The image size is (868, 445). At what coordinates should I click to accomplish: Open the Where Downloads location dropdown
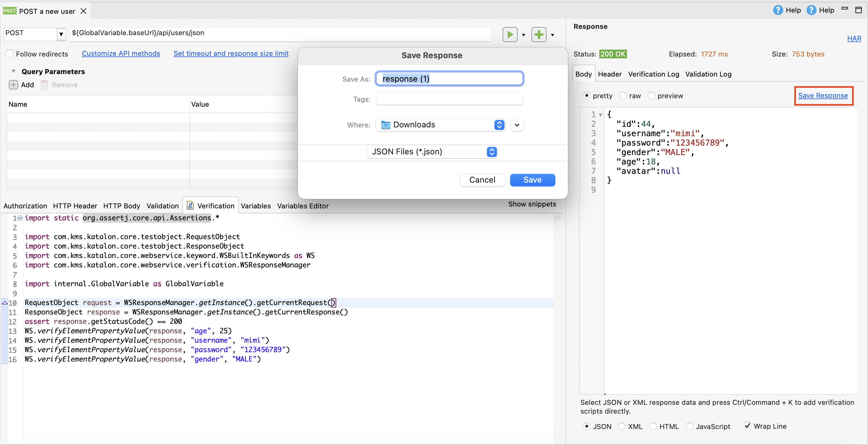[x=440, y=125]
